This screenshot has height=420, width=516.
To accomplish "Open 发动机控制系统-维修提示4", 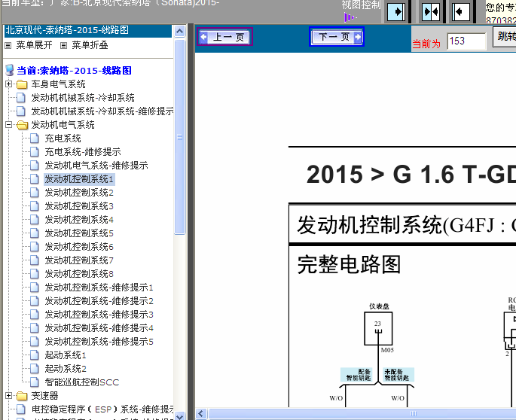I will click(99, 327).
